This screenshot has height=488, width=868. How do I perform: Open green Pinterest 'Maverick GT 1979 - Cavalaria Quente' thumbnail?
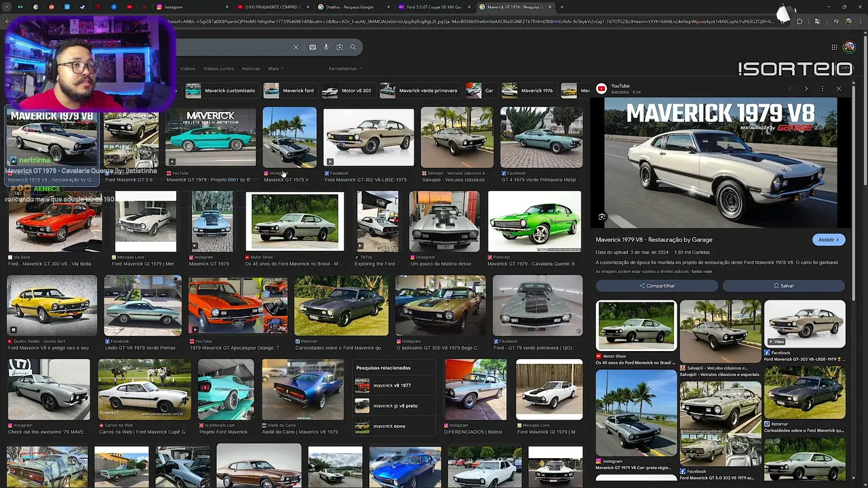(x=534, y=222)
